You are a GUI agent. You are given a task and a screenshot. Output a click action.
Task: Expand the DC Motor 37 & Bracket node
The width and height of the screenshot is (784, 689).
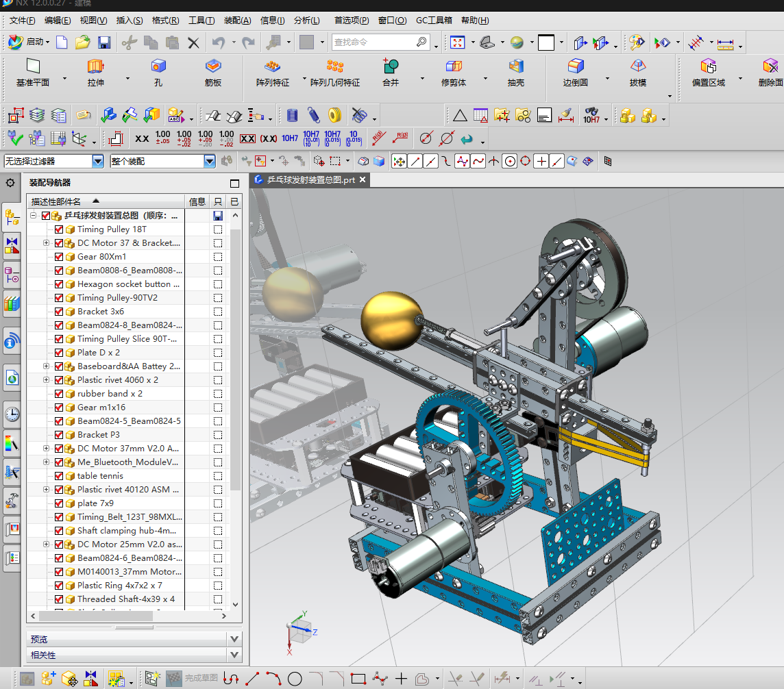pos(46,243)
